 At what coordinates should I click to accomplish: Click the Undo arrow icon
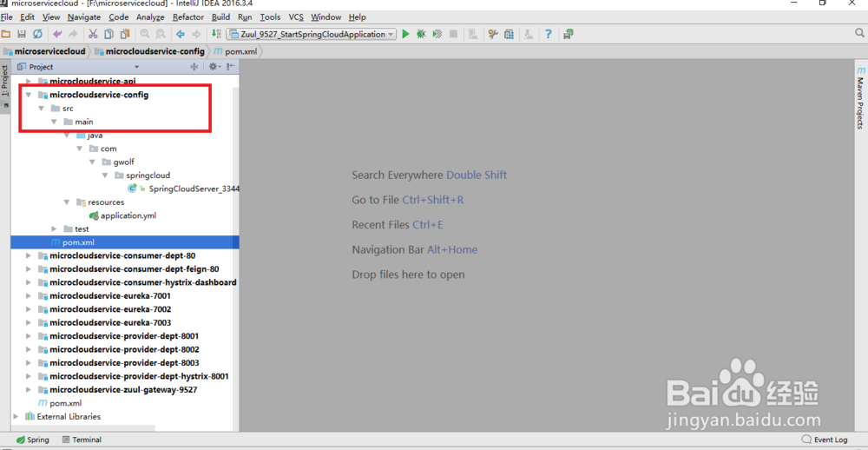57,35
